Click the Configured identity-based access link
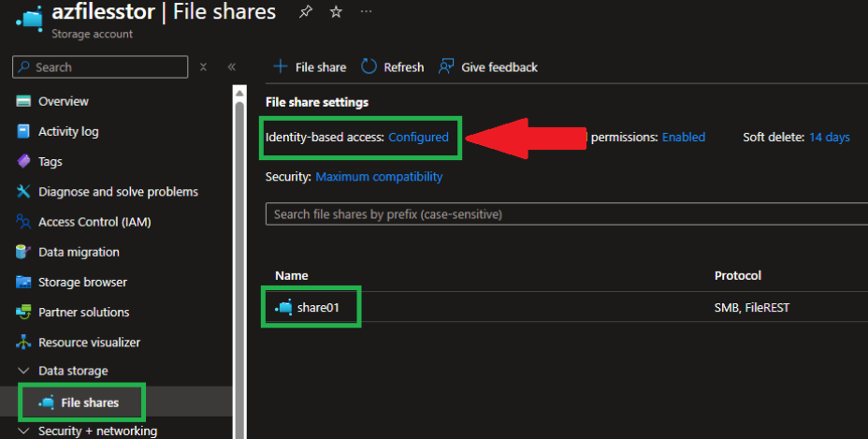 tap(418, 138)
